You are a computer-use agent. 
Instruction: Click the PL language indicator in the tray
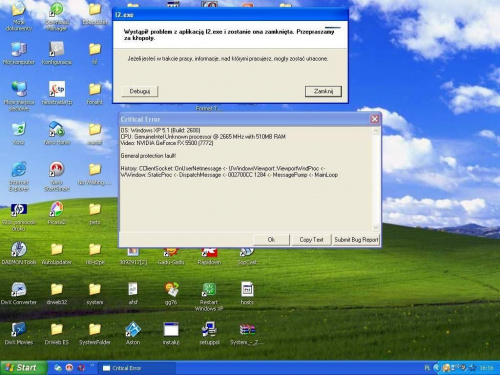coord(427,368)
